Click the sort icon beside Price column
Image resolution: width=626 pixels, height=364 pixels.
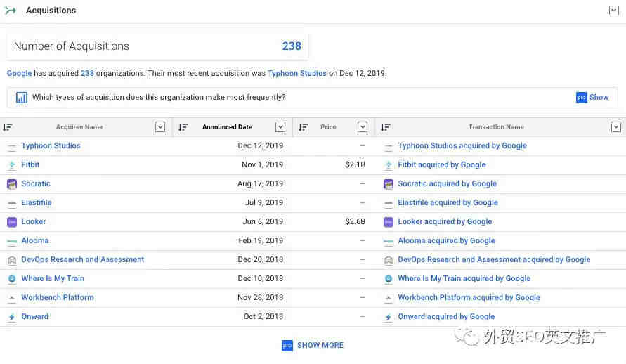(x=303, y=127)
